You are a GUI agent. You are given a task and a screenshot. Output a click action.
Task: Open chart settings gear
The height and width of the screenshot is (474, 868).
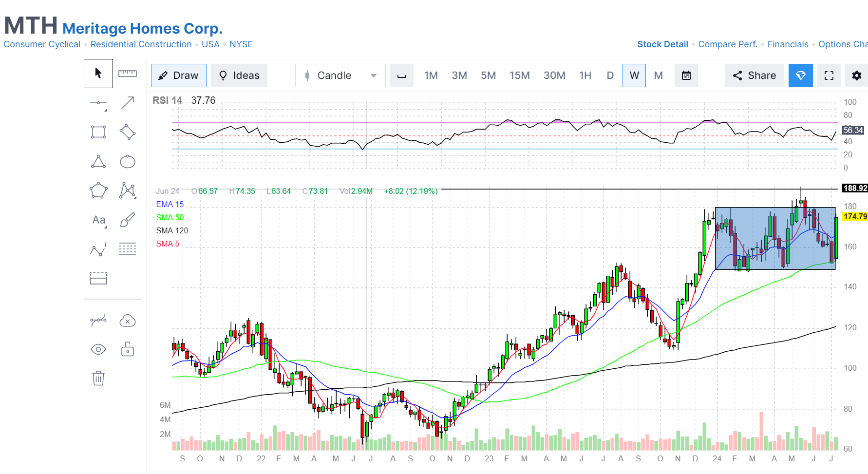point(857,76)
